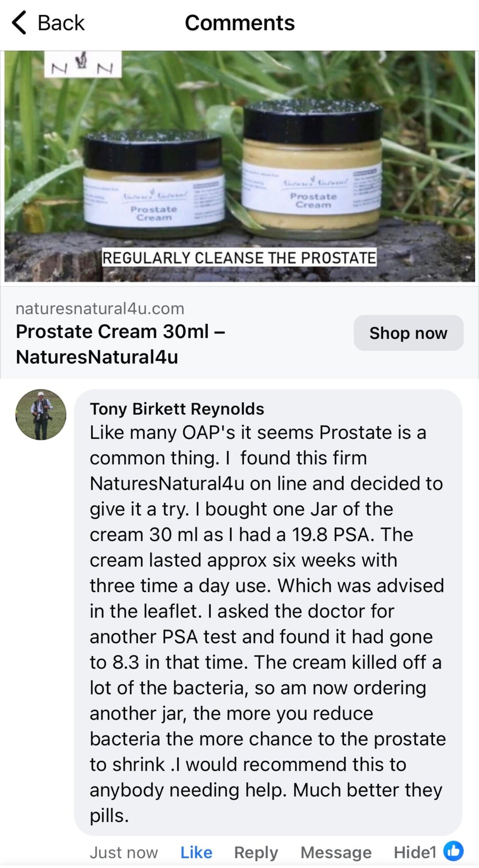Tap the Comments header title

(239, 23)
